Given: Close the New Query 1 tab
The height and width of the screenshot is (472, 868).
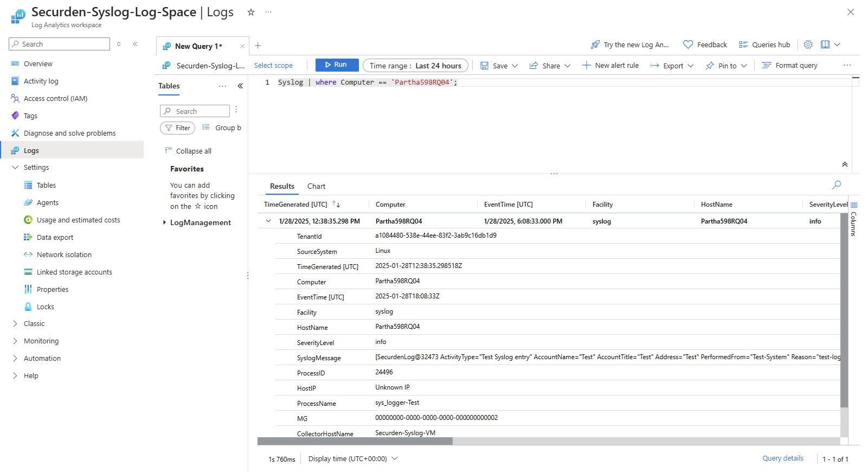Looking at the screenshot, I should [242, 46].
